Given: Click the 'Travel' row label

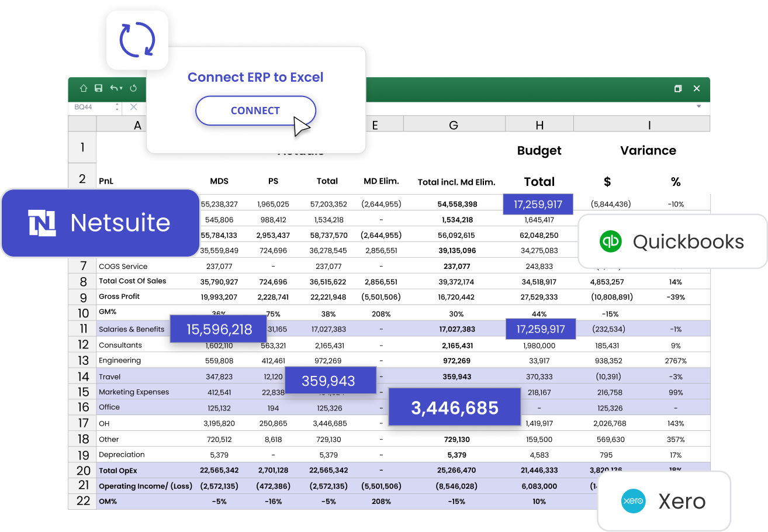Looking at the screenshot, I should pyautogui.click(x=110, y=376).
